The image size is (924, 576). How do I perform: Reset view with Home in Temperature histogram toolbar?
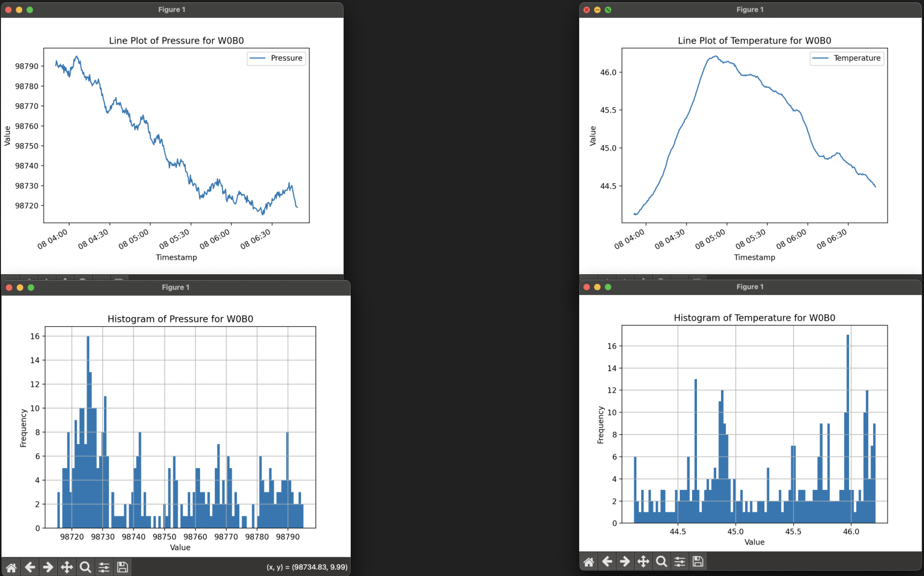pyautogui.click(x=589, y=561)
